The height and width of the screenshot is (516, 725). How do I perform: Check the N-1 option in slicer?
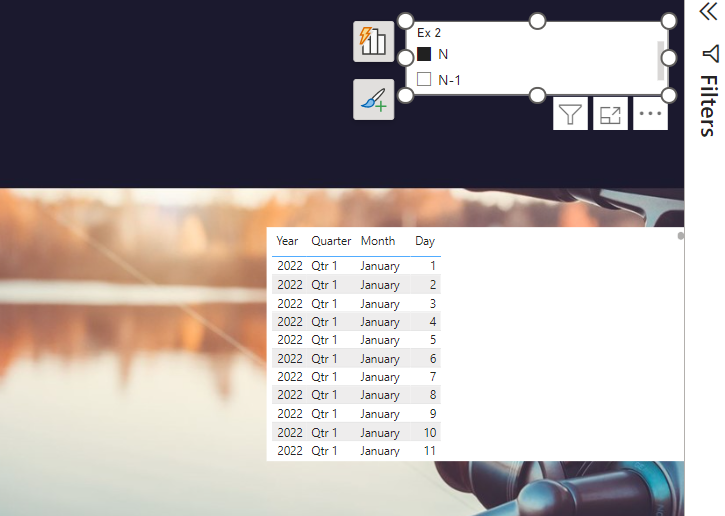pos(424,80)
